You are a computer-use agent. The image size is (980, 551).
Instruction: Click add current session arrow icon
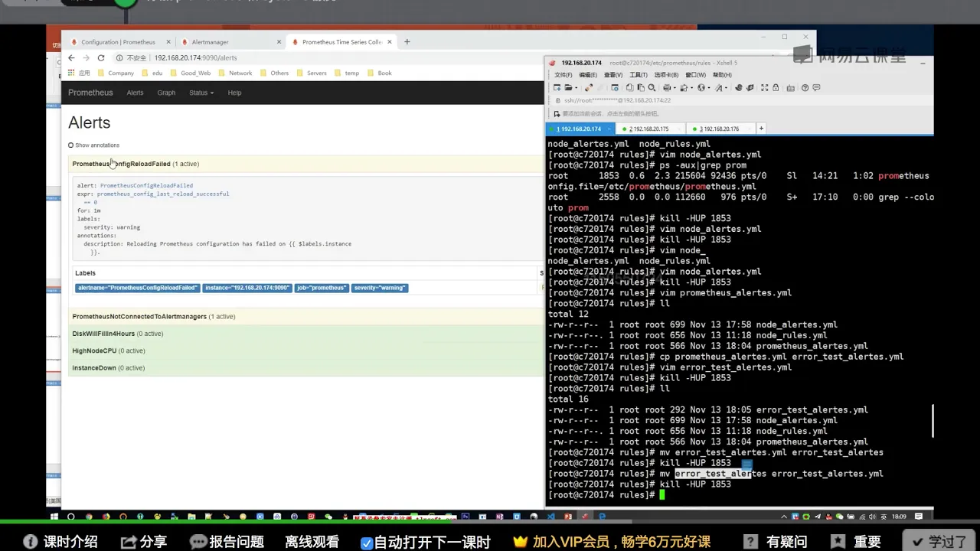tap(556, 113)
